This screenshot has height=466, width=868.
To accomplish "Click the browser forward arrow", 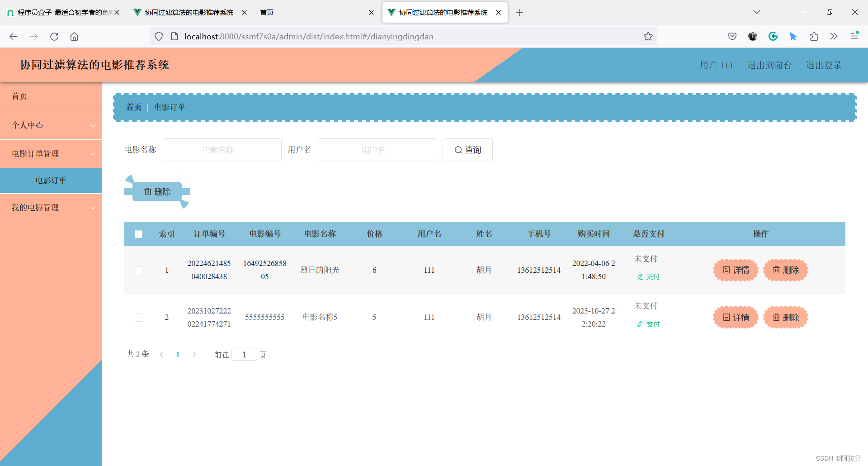I will (x=34, y=37).
